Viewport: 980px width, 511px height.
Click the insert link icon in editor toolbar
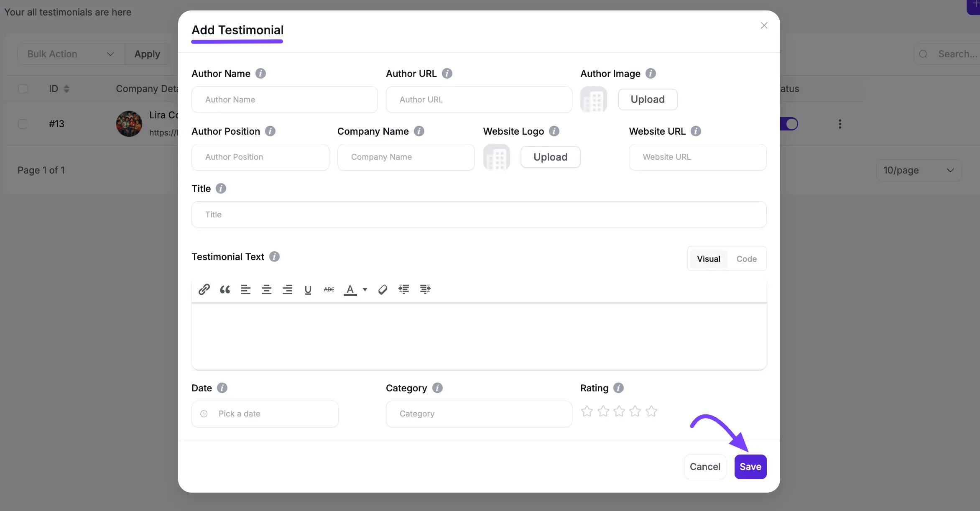click(x=204, y=289)
